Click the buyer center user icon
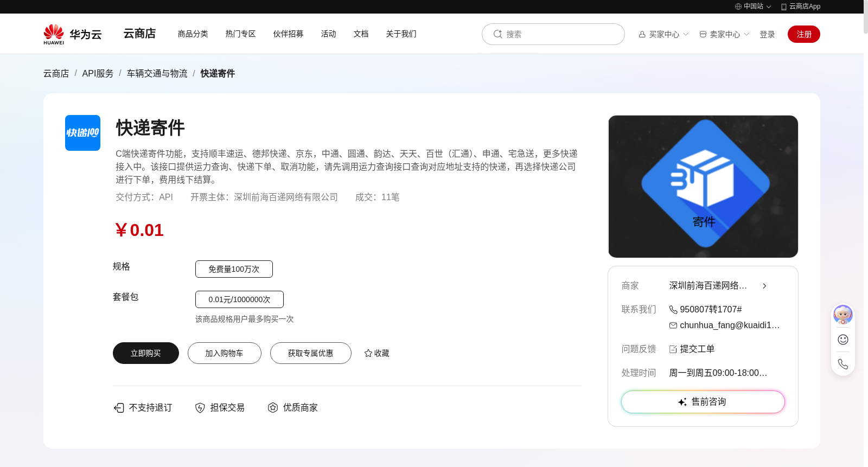The image size is (868, 467). (x=642, y=34)
